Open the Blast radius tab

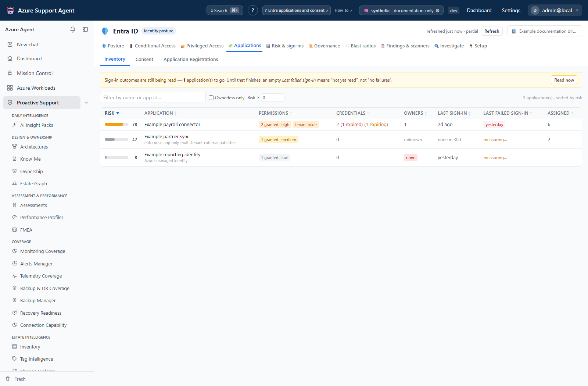[x=361, y=46]
